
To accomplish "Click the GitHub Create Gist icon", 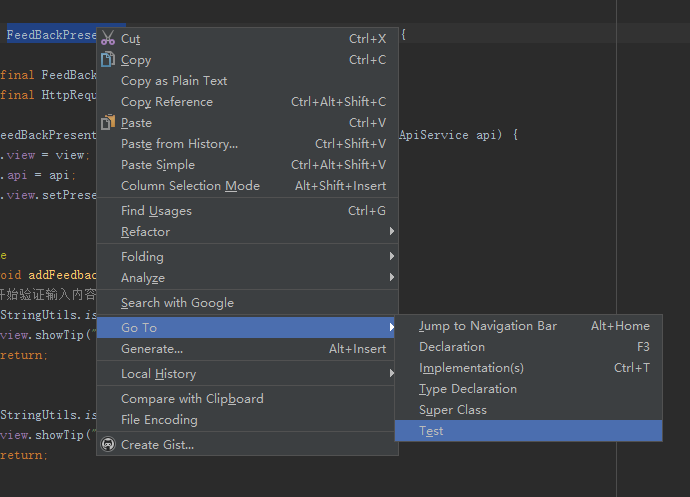I will [108, 444].
